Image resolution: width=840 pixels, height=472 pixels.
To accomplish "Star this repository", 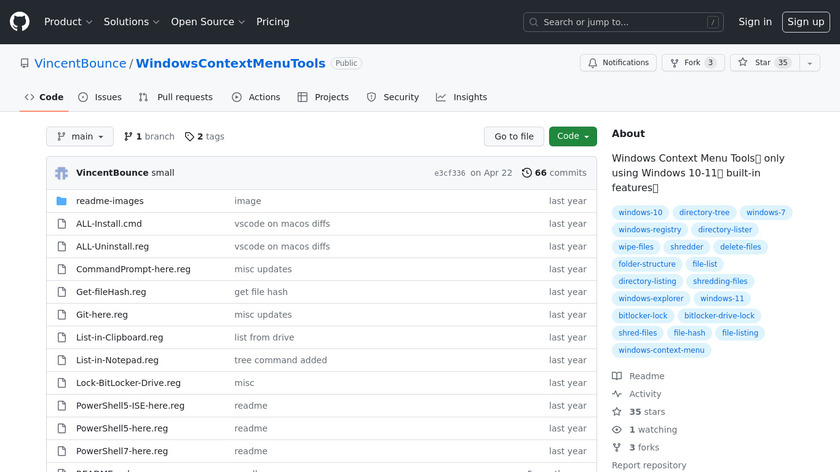I will tap(765, 63).
